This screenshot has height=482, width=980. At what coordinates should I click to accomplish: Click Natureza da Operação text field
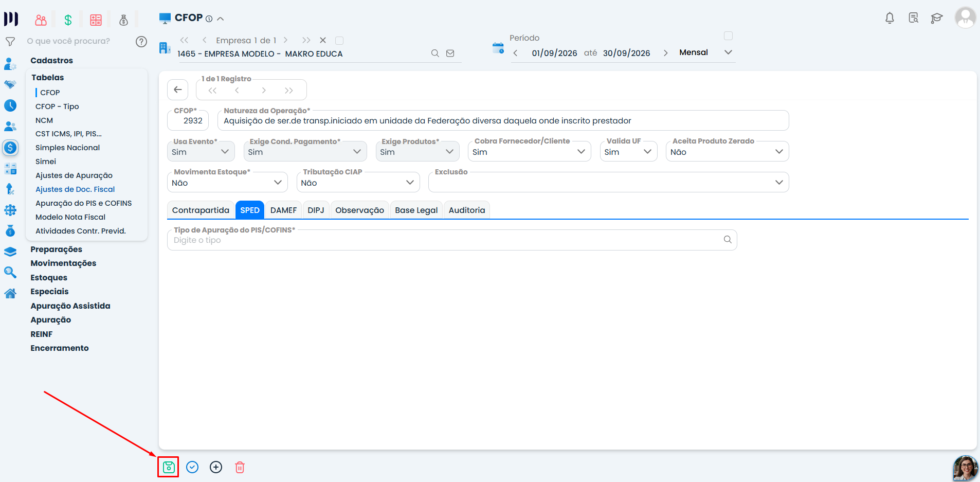(503, 120)
